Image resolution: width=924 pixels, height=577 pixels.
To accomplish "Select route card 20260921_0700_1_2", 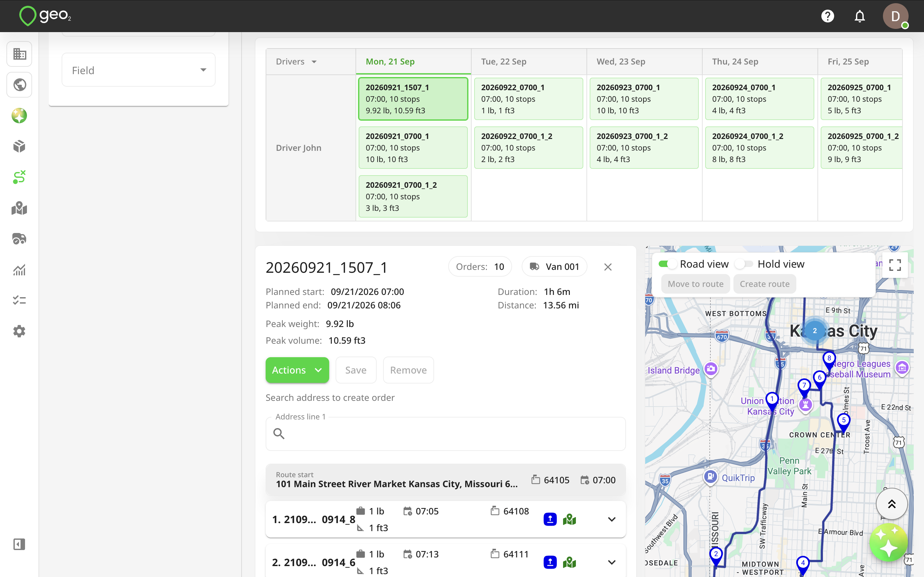I will [413, 196].
